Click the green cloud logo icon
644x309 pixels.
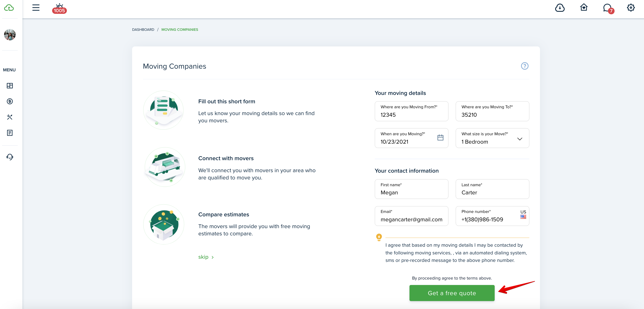pos(9,8)
